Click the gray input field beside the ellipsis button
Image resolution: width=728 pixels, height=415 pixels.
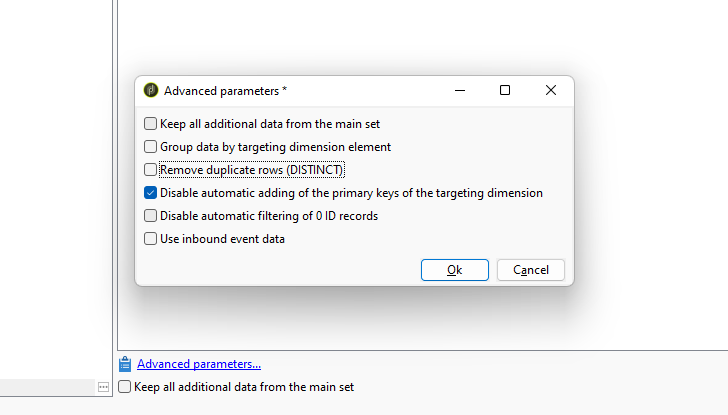click(x=47, y=387)
